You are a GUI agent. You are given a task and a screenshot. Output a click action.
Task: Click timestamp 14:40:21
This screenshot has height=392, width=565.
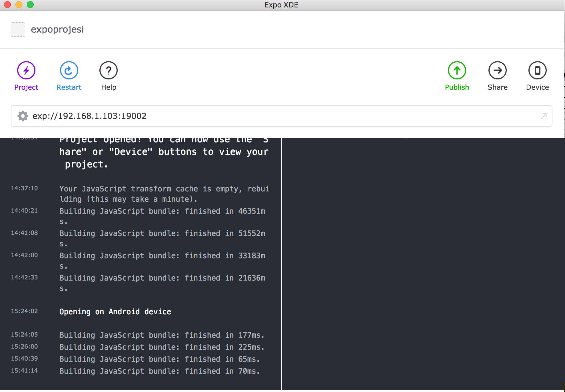[24, 211]
